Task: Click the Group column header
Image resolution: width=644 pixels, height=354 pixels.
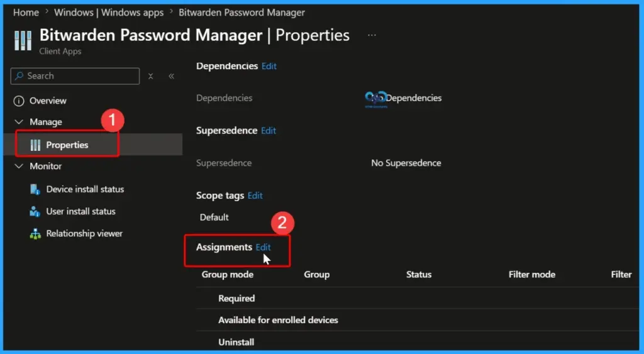Action: click(317, 275)
